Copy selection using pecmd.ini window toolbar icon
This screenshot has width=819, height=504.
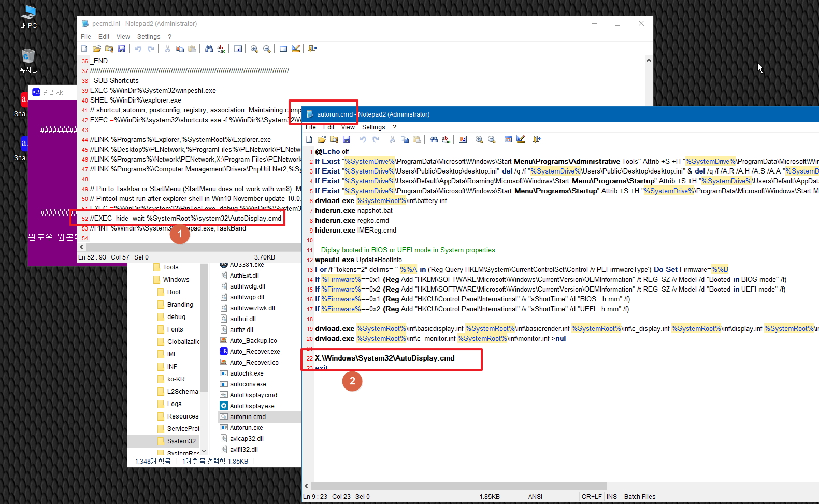[180, 49]
